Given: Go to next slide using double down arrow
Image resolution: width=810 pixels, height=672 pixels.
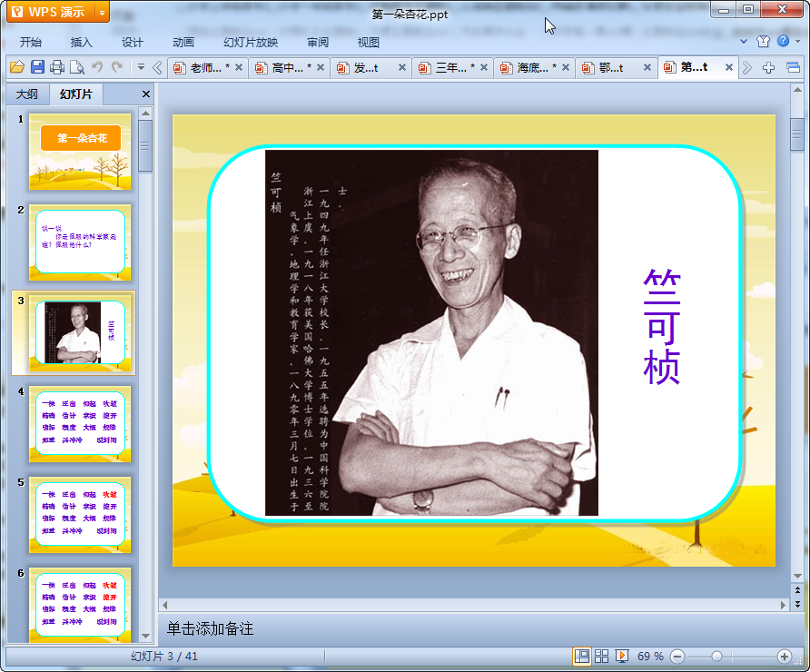Looking at the screenshot, I should (798, 603).
